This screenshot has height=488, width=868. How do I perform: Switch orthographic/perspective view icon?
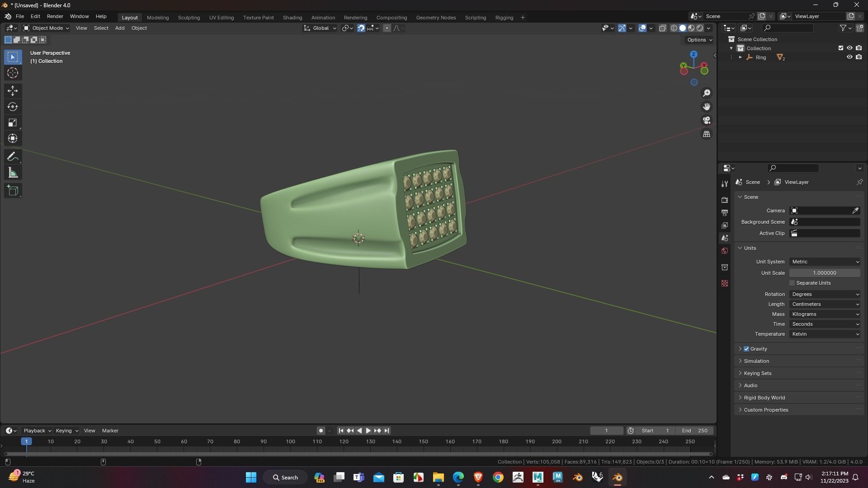pos(706,134)
